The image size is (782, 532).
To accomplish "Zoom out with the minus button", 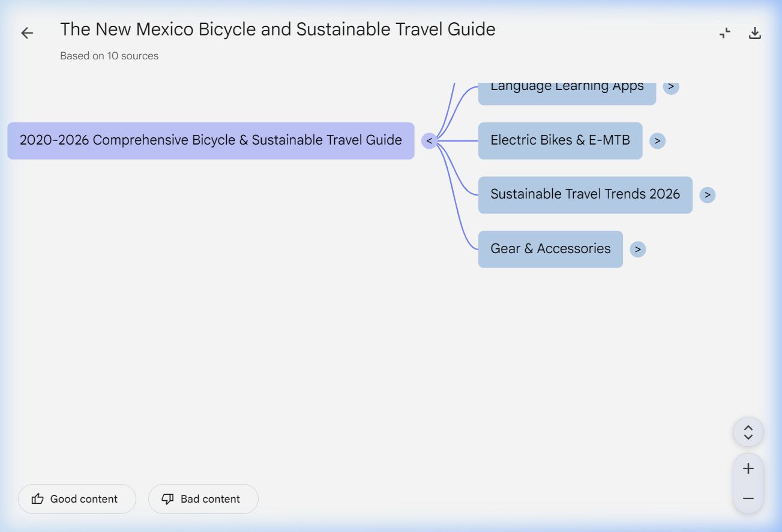I will tap(748, 498).
